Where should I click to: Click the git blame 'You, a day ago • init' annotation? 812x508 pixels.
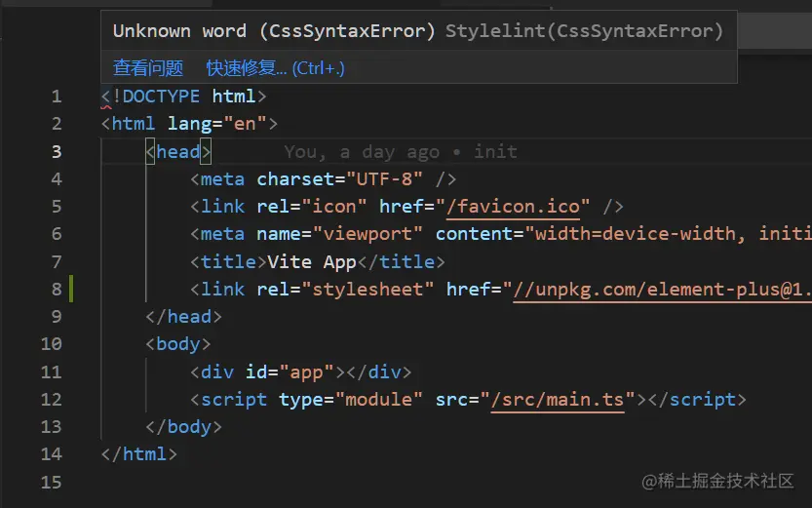[x=401, y=152]
